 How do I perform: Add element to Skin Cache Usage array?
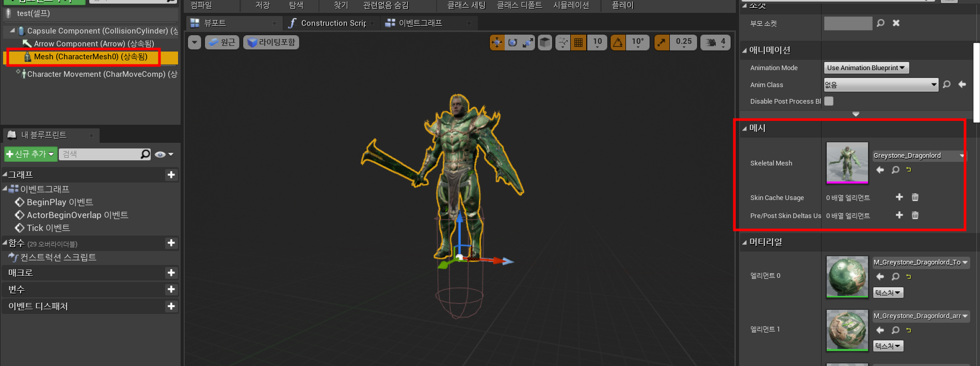point(899,197)
